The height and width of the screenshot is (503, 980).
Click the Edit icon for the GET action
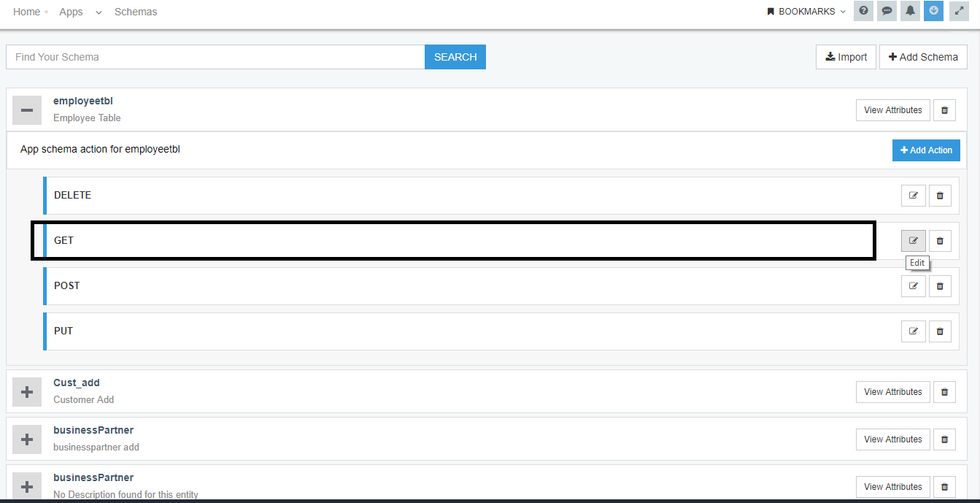point(913,240)
